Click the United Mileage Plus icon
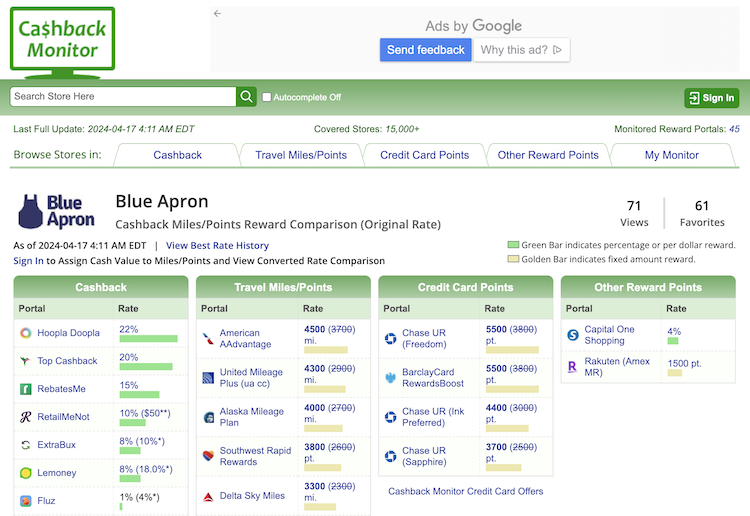The width and height of the screenshot is (750, 516). point(208,378)
